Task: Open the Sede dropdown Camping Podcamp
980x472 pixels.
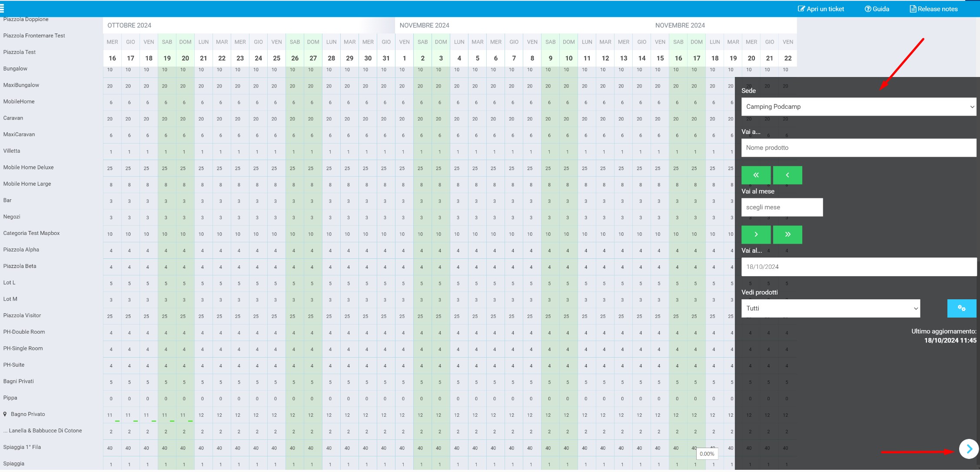Action: click(858, 107)
